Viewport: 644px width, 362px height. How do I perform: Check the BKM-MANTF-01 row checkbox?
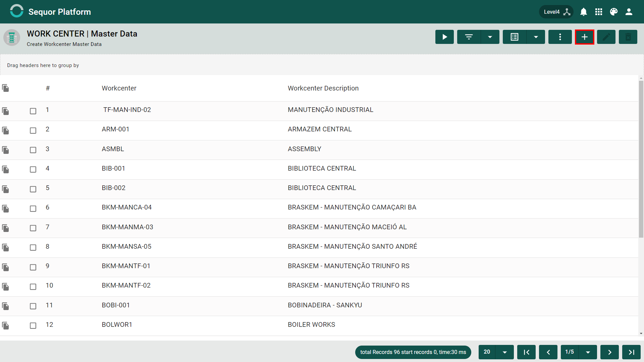33,267
